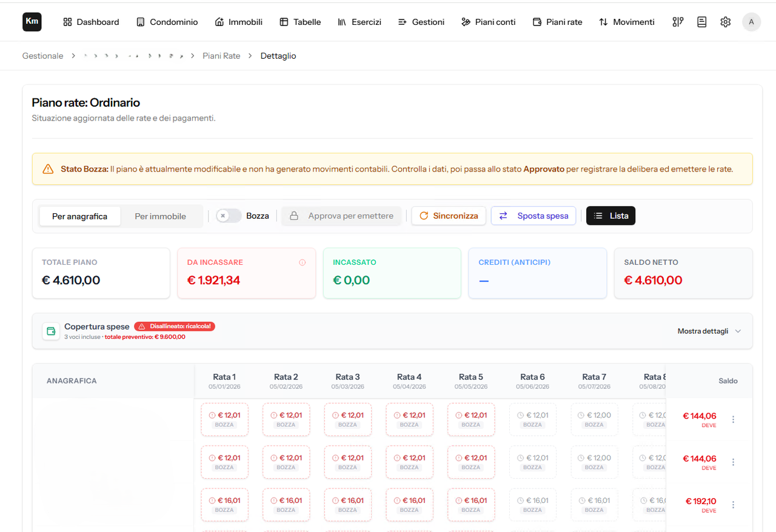Open the document notes icon in top bar

pos(701,22)
